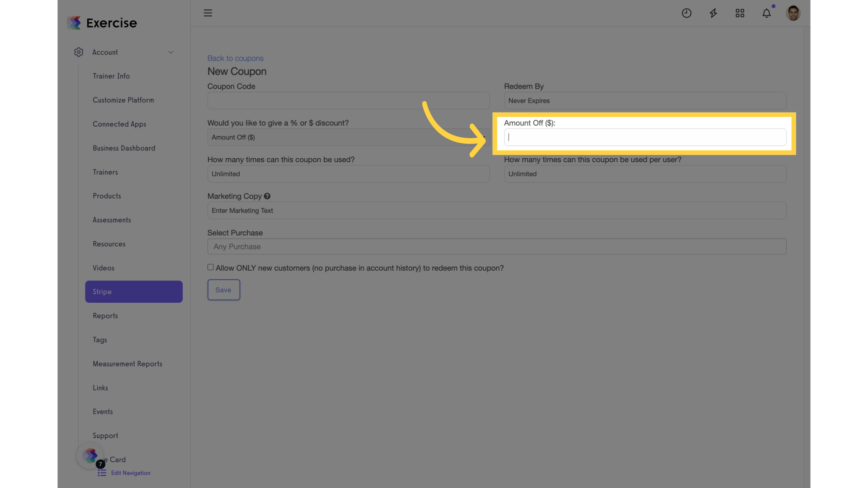Open the discount type dropdown

(348, 137)
